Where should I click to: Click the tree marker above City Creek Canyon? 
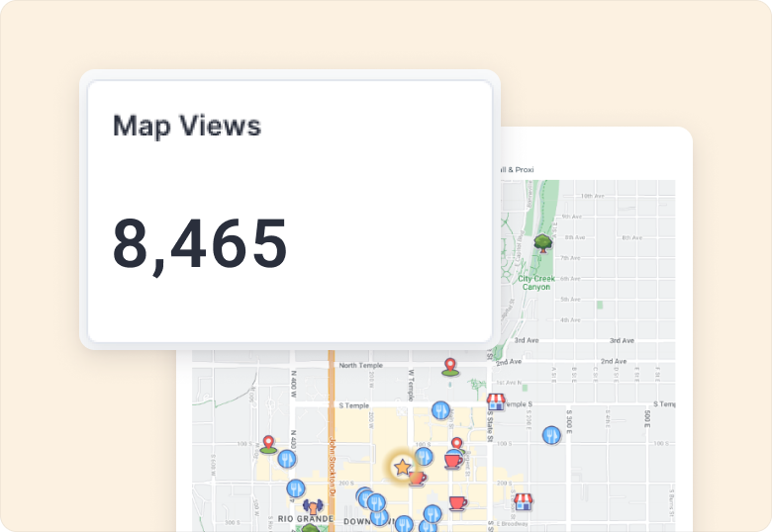click(542, 243)
